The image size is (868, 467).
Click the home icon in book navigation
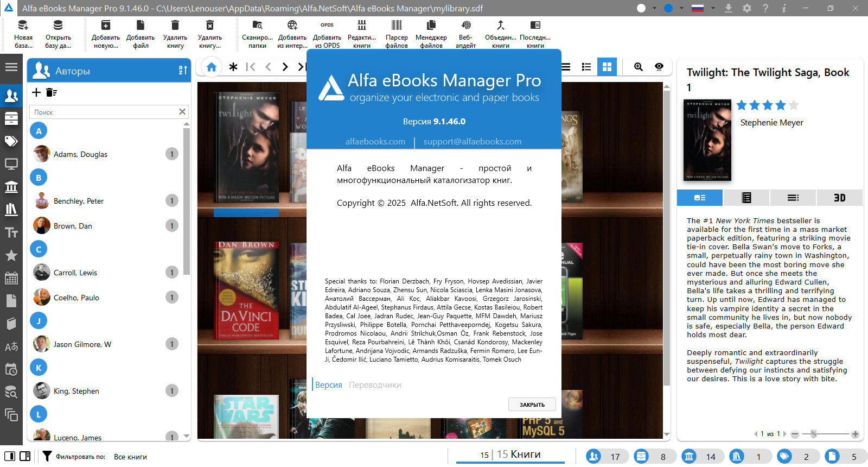coord(212,67)
